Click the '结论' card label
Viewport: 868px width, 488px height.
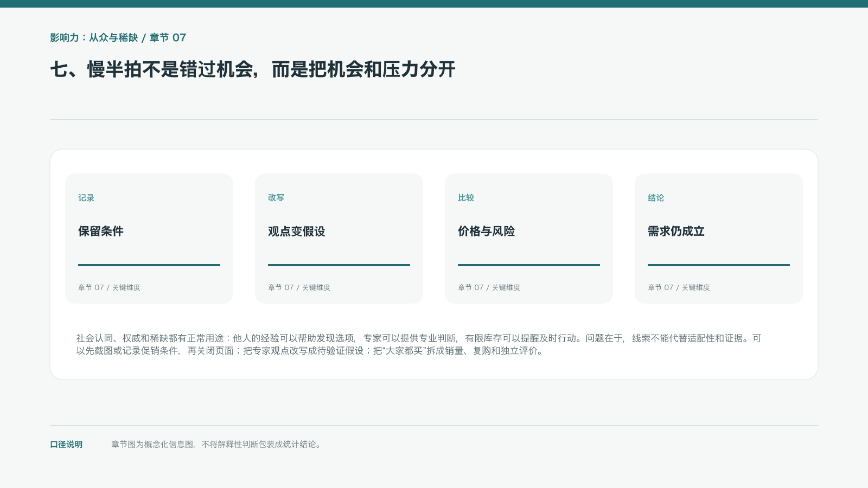[x=656, y=198]
